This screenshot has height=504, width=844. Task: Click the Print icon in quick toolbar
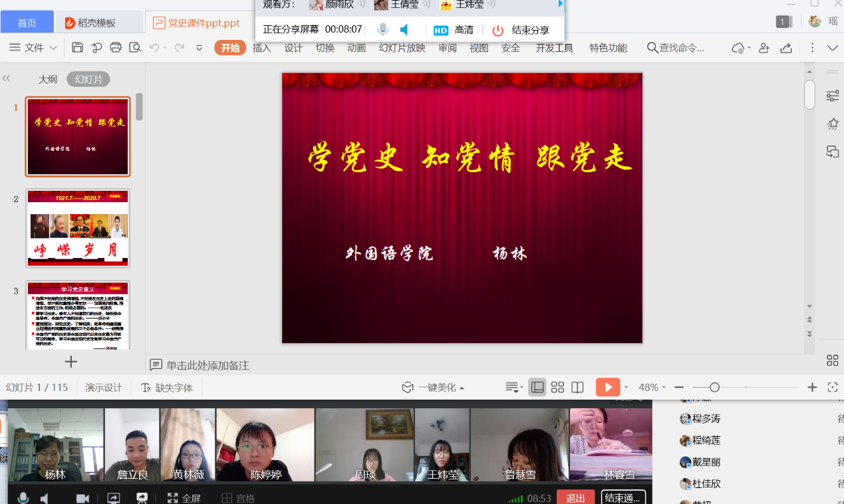tap(116, 47)
